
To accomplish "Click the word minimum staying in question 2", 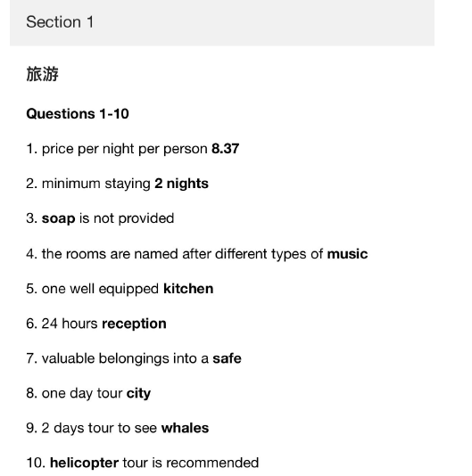I will 96,185.
